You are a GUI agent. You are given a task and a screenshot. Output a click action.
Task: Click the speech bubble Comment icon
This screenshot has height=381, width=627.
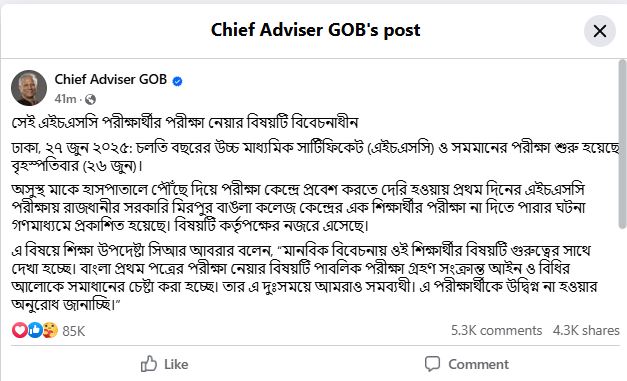point(432,364)
